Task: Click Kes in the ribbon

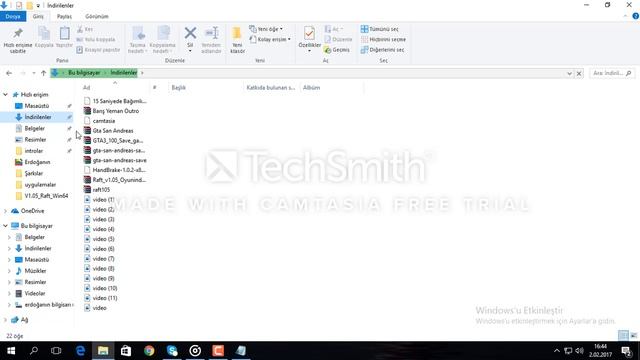Action: (x=85, y=29)
